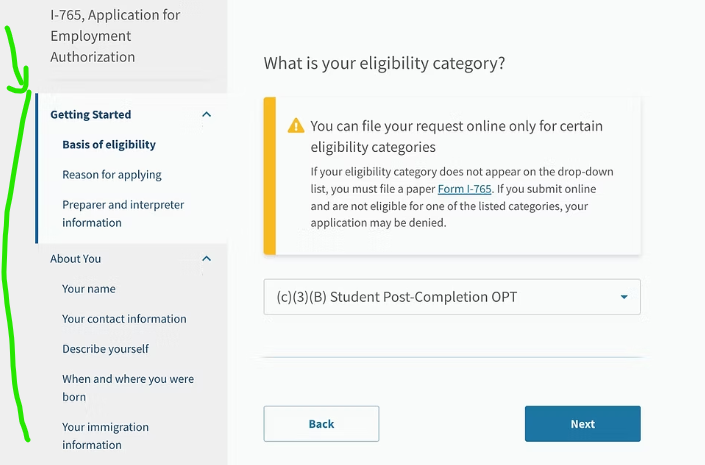Open Your contact information step
This screenshot has height=465, width=705.
click(124, 319)
